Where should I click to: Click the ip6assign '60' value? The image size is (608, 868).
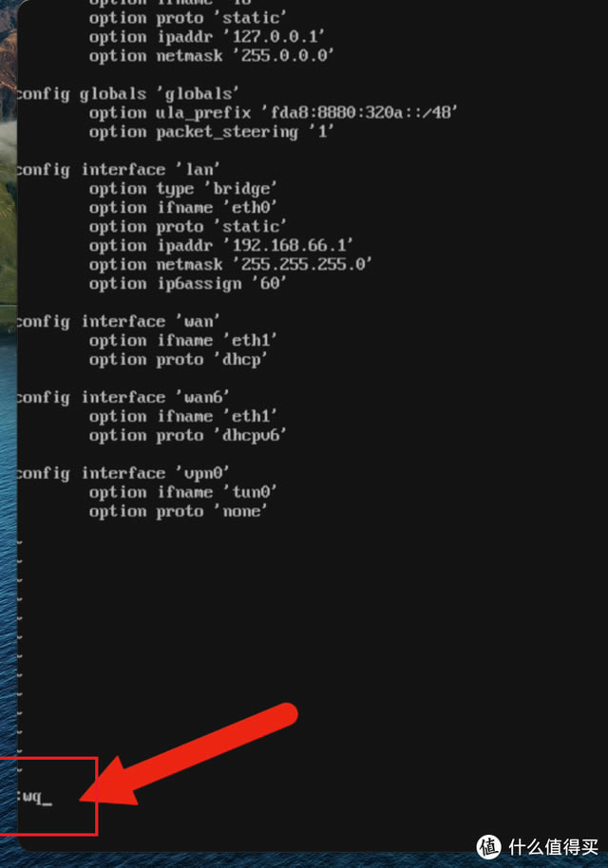point(269,283)
